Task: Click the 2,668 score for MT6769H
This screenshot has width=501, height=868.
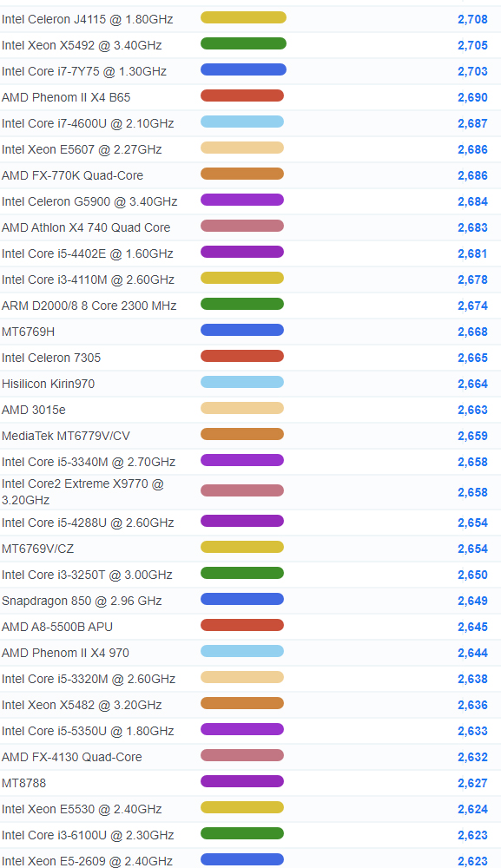Action: (472, 332)
